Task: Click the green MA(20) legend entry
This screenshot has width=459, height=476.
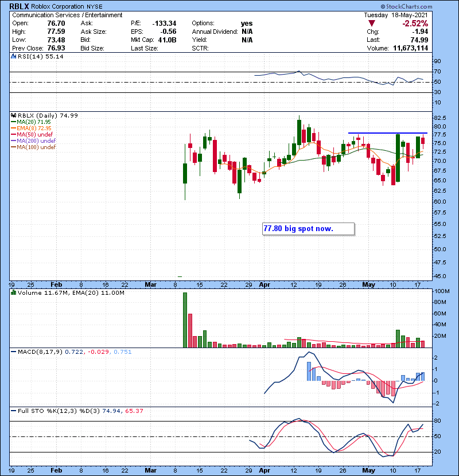Action: [x=29, y=122]
